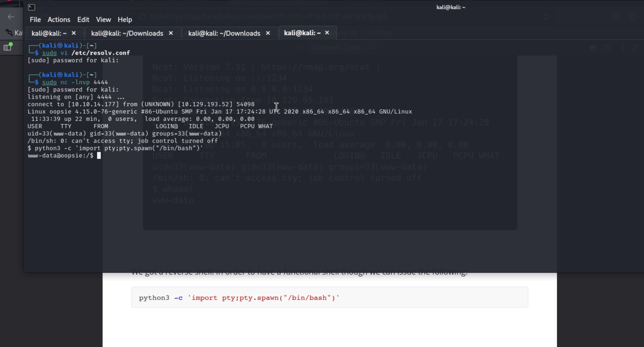Image resolution: width=644 pixels, height=347 pixels.
Task: Click the www-data@oopsie terminal prompt cursor
Action: (x=99, y=156)
